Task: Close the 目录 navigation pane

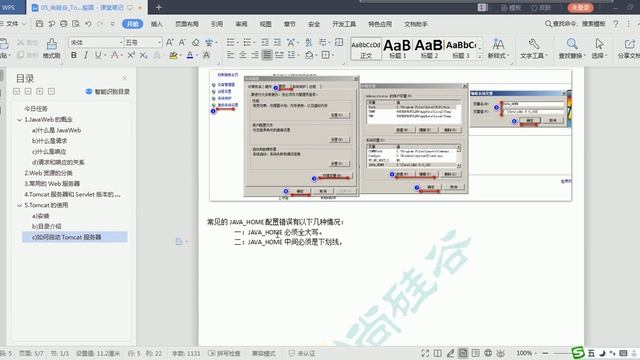Action: pyautogui.click(x=124, y=78)
